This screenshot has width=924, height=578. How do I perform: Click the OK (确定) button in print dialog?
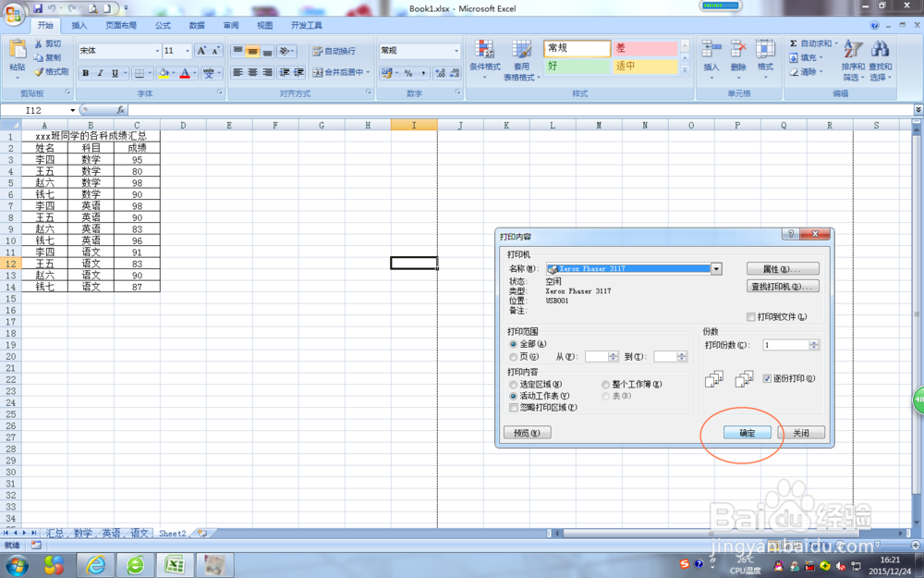point(748,433)
